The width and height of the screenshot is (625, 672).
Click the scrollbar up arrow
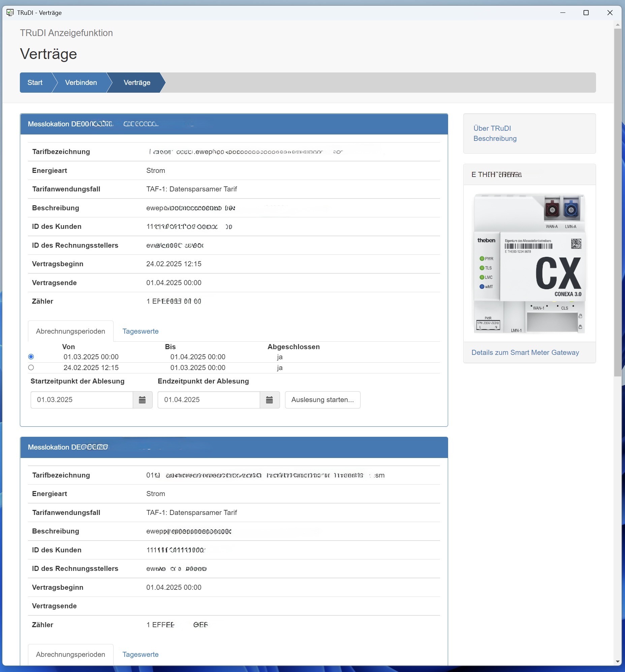[x=618, y=25]
